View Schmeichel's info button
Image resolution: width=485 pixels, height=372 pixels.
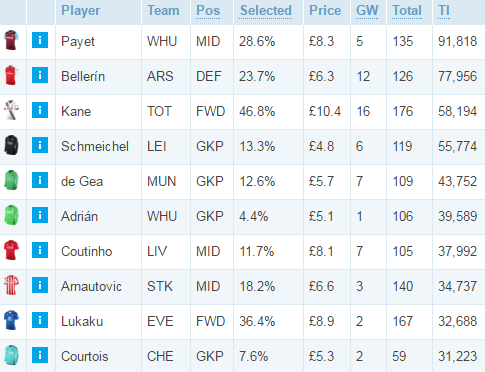click(40, 145)
